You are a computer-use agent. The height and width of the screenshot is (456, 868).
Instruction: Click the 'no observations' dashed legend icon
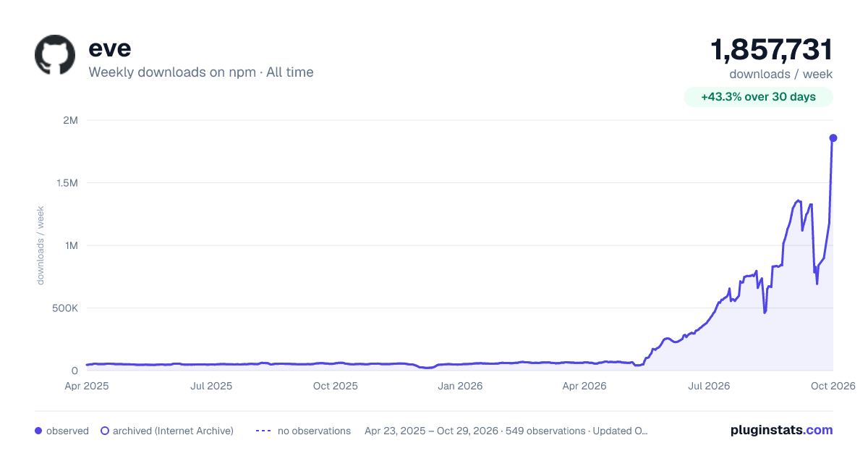(x=263, y=431)
